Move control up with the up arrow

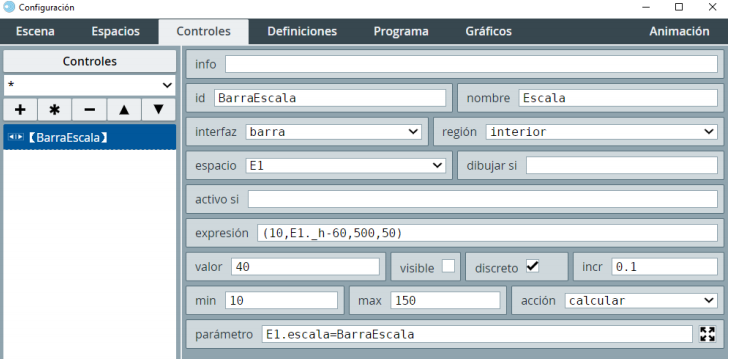tap(124, 109)
